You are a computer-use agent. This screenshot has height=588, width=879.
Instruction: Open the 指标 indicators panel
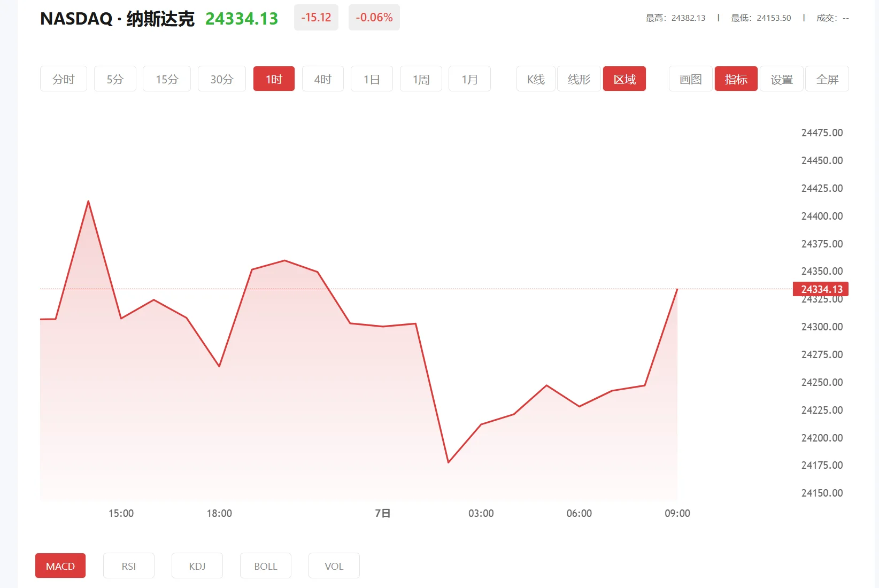coord(736,79)
